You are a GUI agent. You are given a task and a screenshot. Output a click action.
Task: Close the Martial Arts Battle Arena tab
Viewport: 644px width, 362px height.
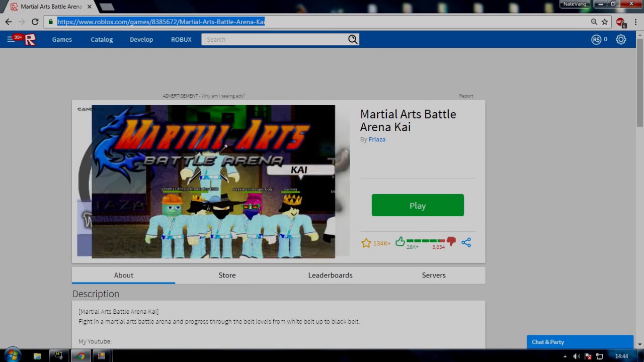[90, 7]
